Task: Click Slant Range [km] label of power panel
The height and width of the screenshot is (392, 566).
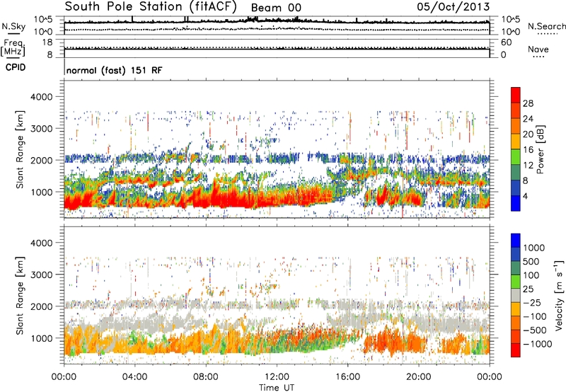Action: 21,149
